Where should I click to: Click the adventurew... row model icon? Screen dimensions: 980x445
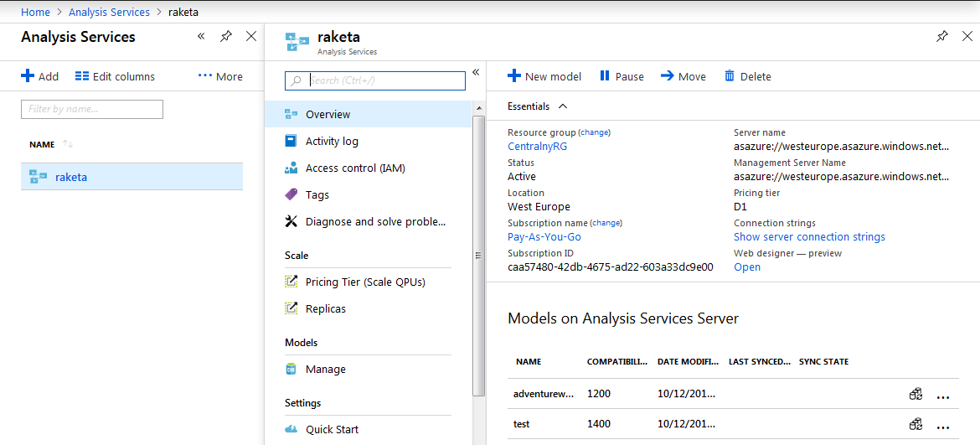(x=916, y=394)
